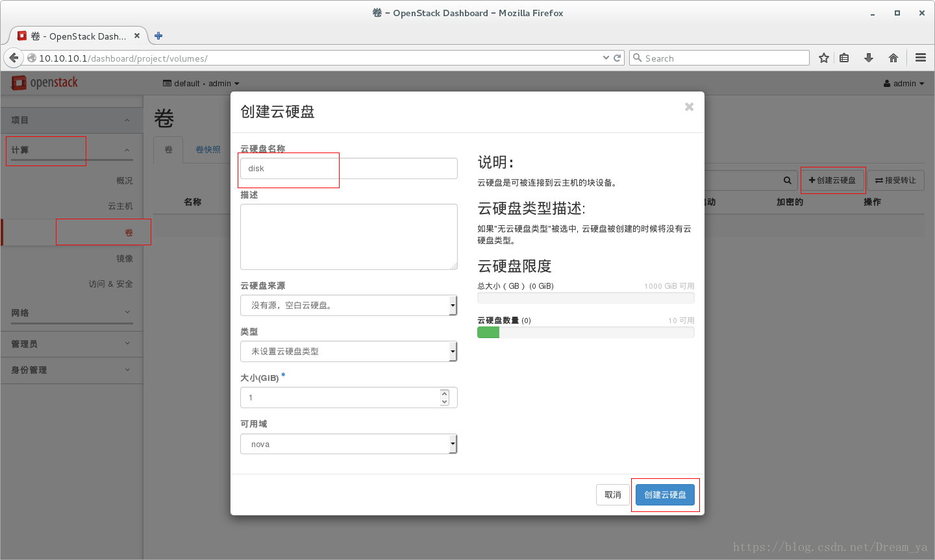Expand the 身份管理 sidebar section
Screen dimensions: 935x560
(x=71, y=370)
